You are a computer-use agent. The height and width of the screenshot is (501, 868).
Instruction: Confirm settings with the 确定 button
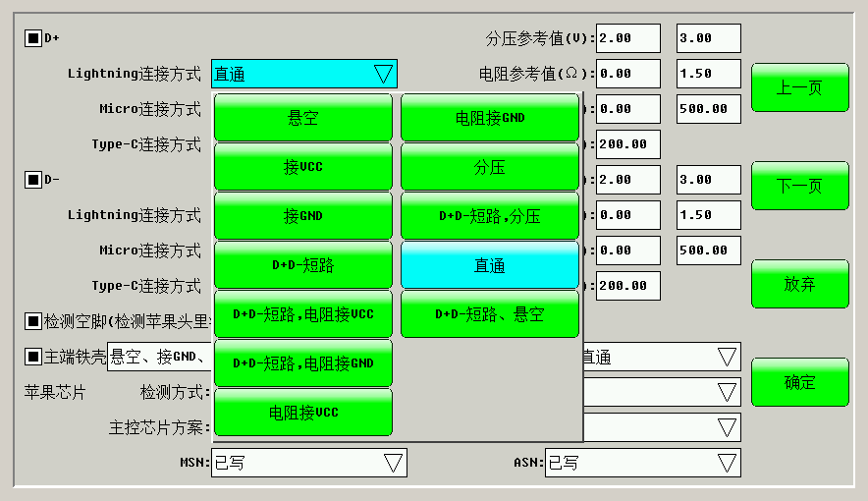point(799,382)
